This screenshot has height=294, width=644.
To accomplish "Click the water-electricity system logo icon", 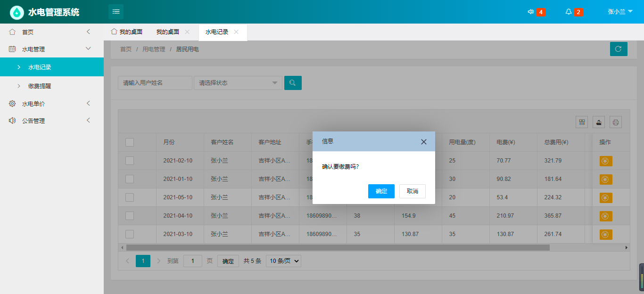I will tap(17, 12).
